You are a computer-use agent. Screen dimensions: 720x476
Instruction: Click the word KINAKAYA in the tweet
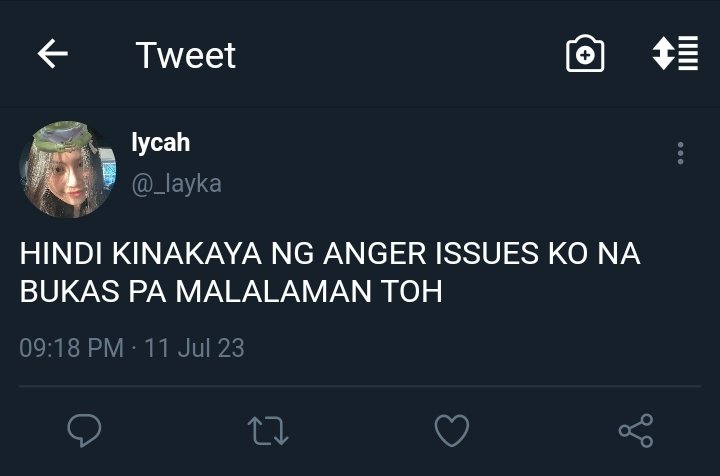[x=187, y=253]
